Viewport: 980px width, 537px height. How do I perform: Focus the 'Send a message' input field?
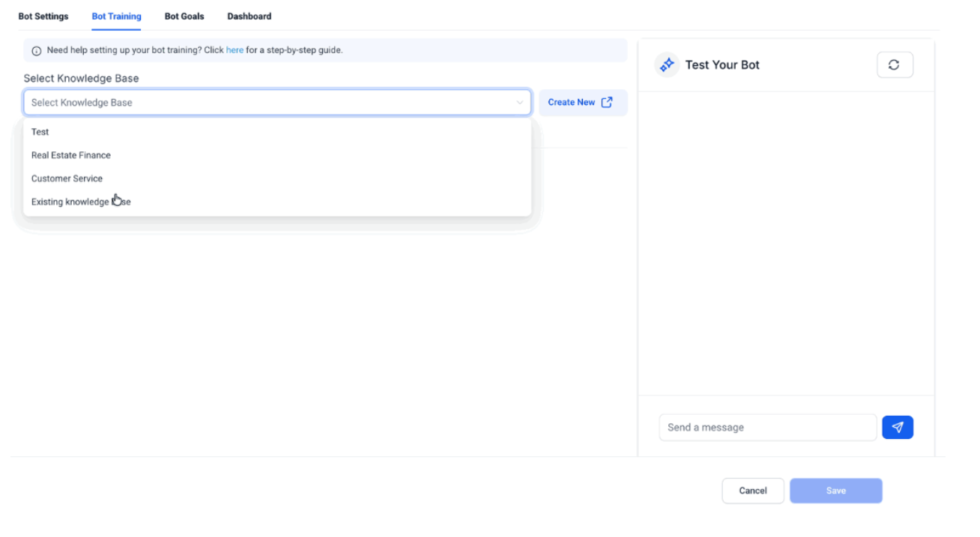tap(767, 428)
